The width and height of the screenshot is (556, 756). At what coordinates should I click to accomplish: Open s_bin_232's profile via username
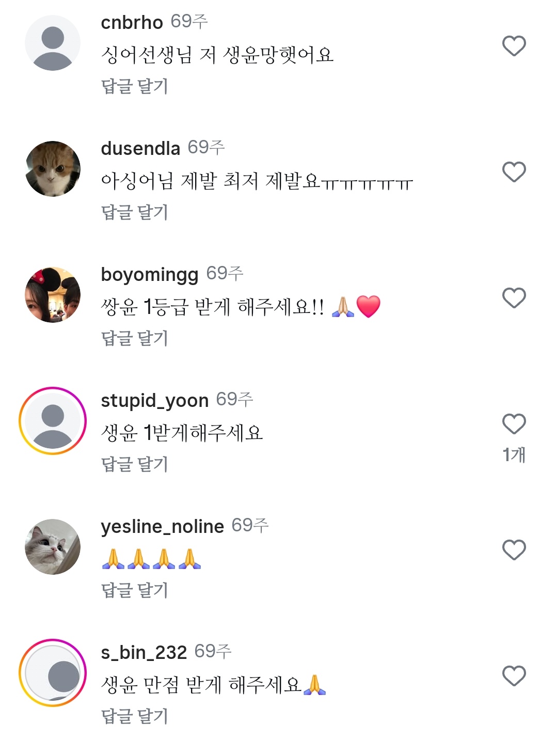click(144, 652)
